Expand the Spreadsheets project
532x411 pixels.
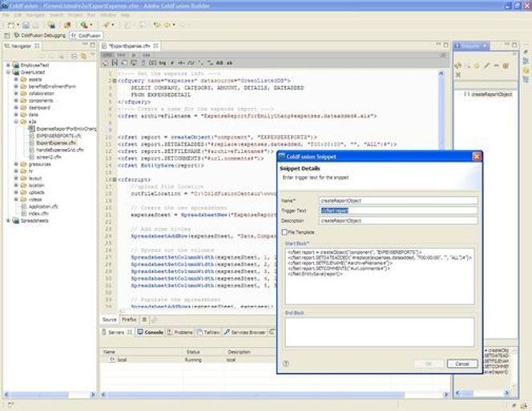8,220
